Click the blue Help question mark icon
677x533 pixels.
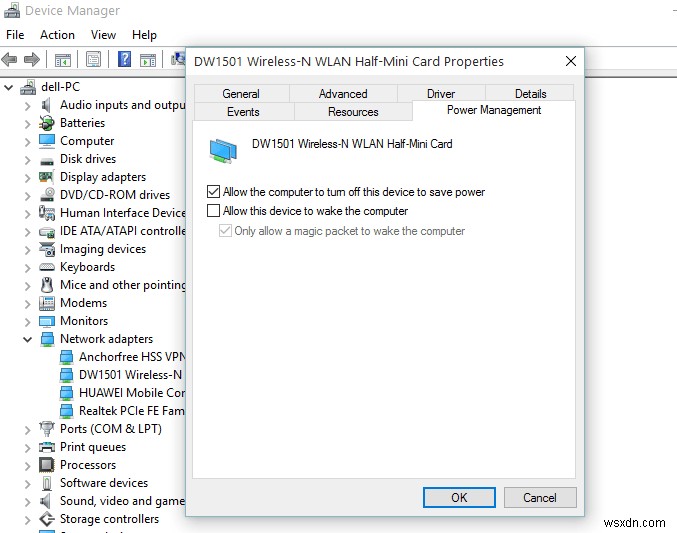point(124,59)
